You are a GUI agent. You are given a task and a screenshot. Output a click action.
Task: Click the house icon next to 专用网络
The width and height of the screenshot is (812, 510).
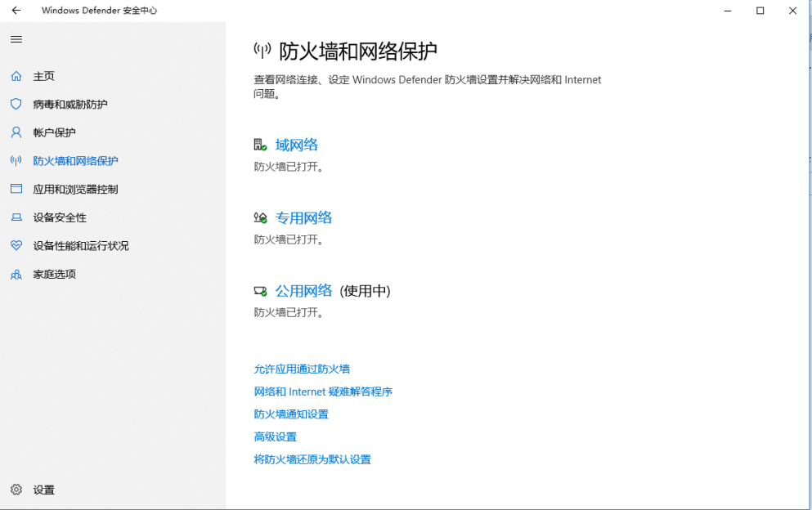click(x=261, y=218)
